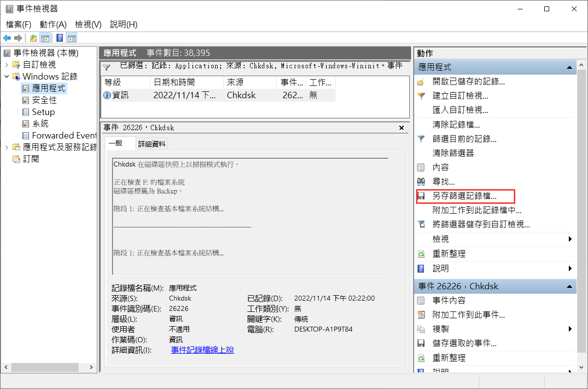
Task: Open 開啟已儲存的記錄... action
Action: click(468, 82)
